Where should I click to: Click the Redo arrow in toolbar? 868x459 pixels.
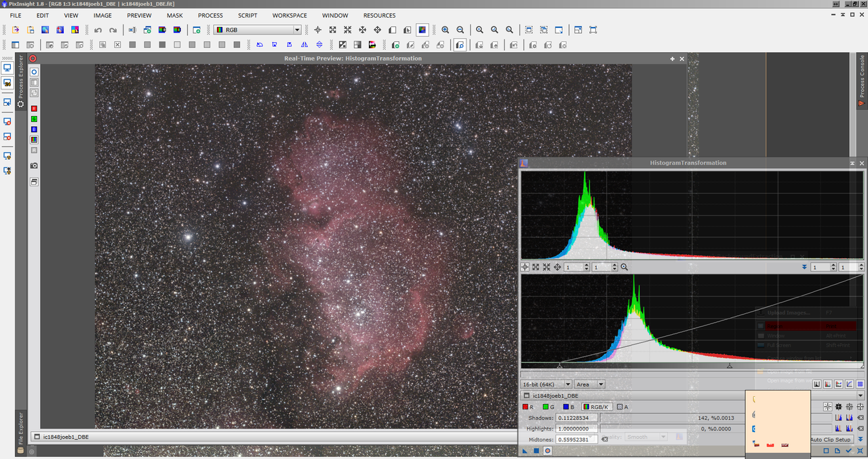pyautogui.click(x=113, y=30)
